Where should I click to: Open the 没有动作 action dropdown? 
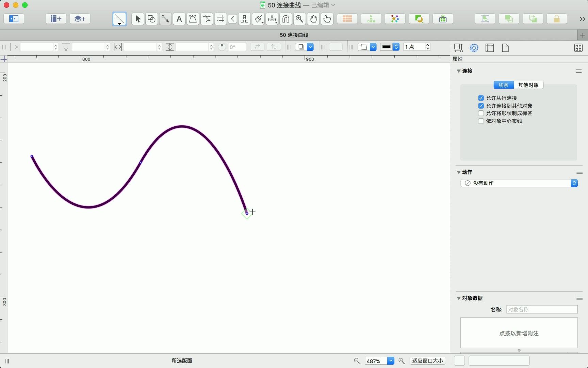coord(519,183)
